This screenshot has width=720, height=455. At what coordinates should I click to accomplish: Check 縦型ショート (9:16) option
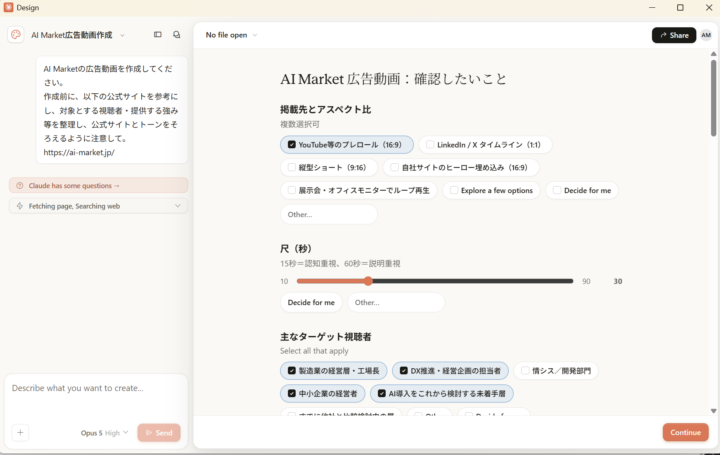(329, 168)
